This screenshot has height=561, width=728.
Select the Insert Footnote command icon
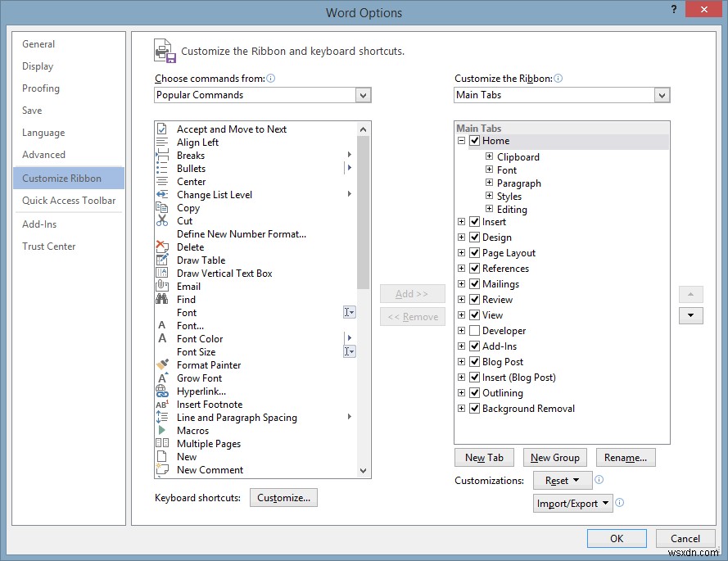coord(164,404)
